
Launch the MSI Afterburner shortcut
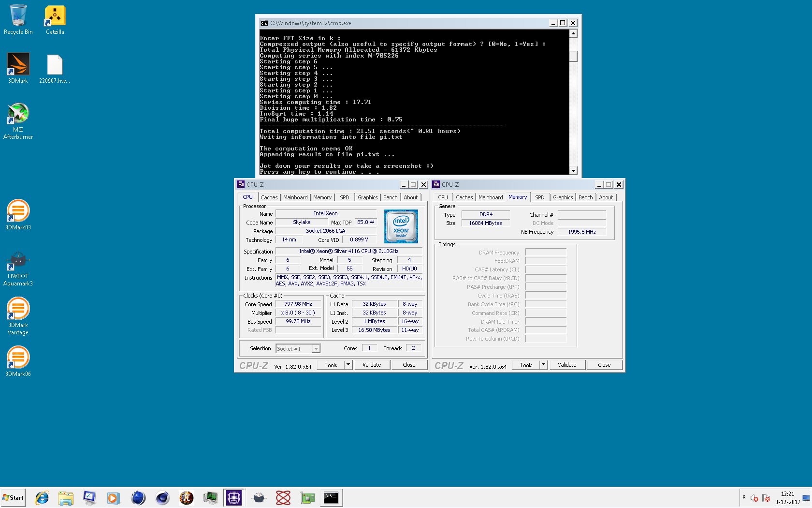click(18, 121)
